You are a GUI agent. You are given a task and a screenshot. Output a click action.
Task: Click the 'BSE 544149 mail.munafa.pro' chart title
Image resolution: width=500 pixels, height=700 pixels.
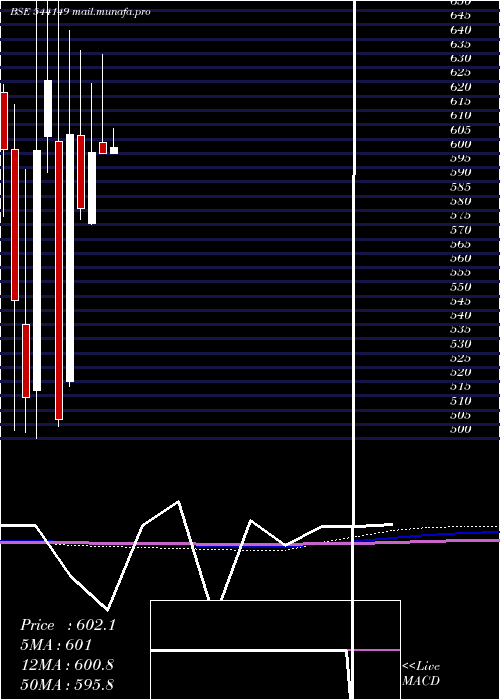click(x=80, y=12)
